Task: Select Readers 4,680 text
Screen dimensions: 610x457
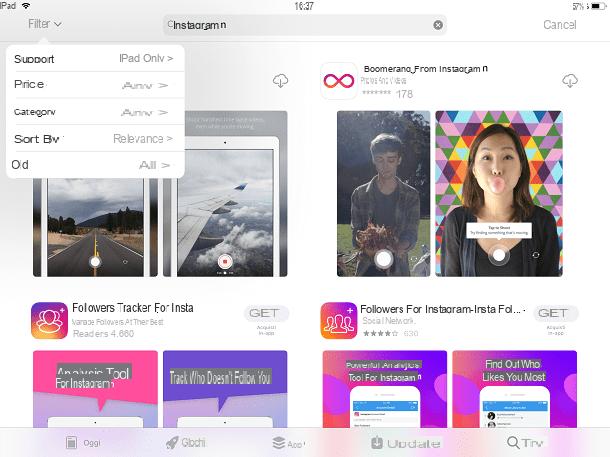Action: (x=103, y=333)
